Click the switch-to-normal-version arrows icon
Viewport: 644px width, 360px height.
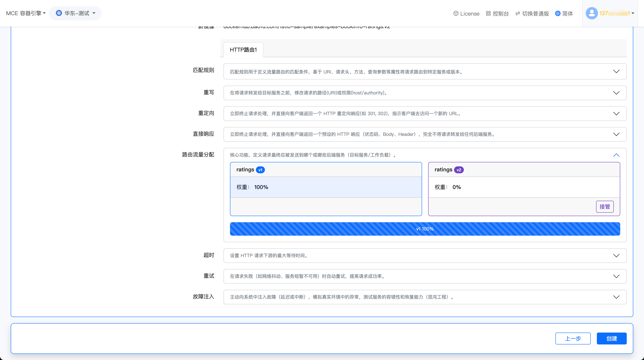517,13
